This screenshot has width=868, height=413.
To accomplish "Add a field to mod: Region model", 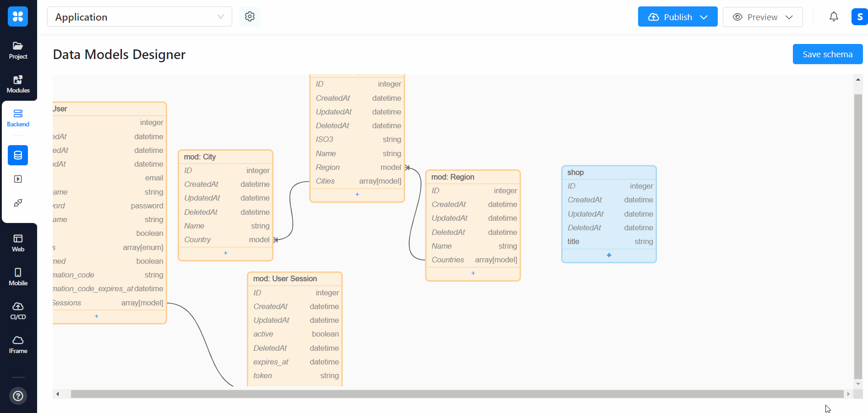I will 473,273.
